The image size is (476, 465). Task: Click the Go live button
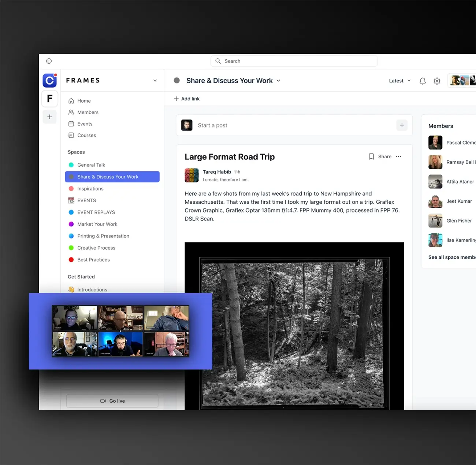click(x=112, y=401)
